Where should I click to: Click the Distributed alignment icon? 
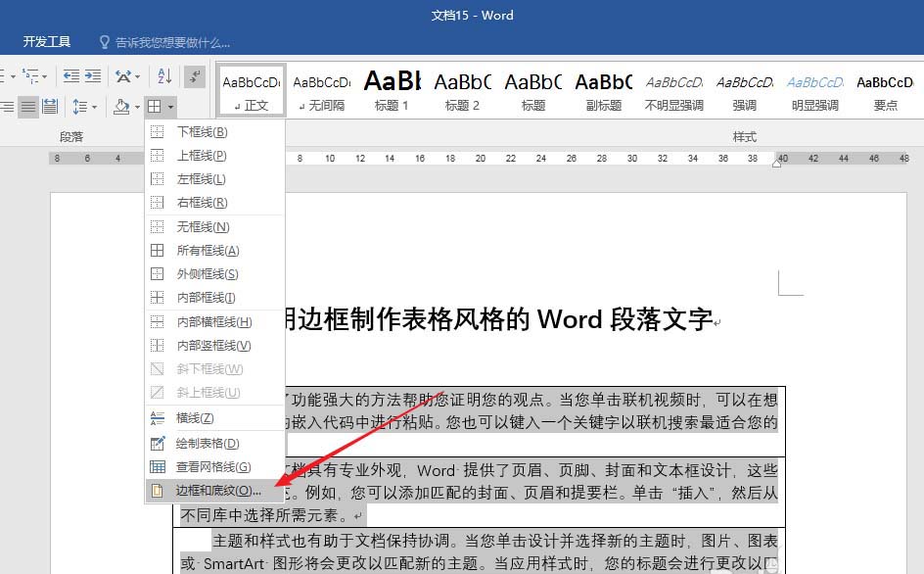tap(49, 106)
